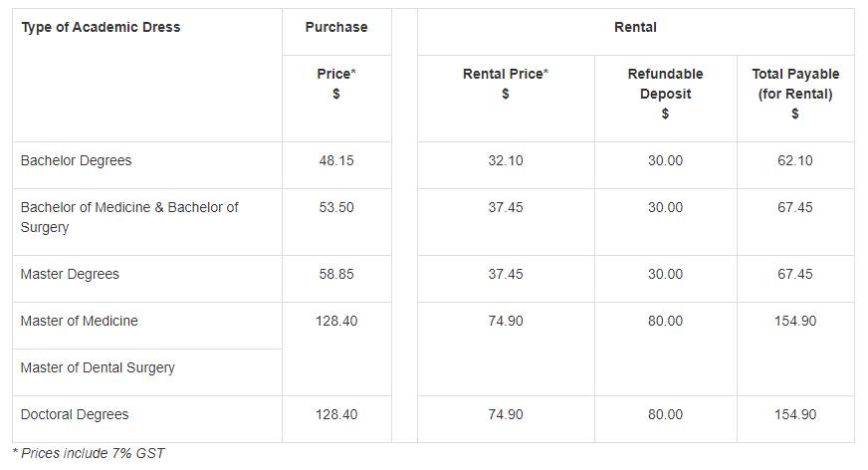The height and width of the screenshot is (470, 868).
Task: Click the Rental header cell
Action: click(x=635, y=28)
